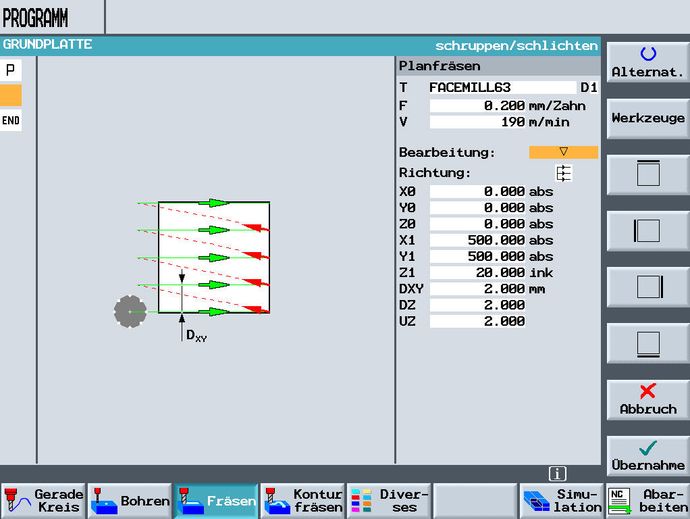Open the Gerade Kreis menu
This screenshot has height=519, width=690.
[x=43, y=501]
